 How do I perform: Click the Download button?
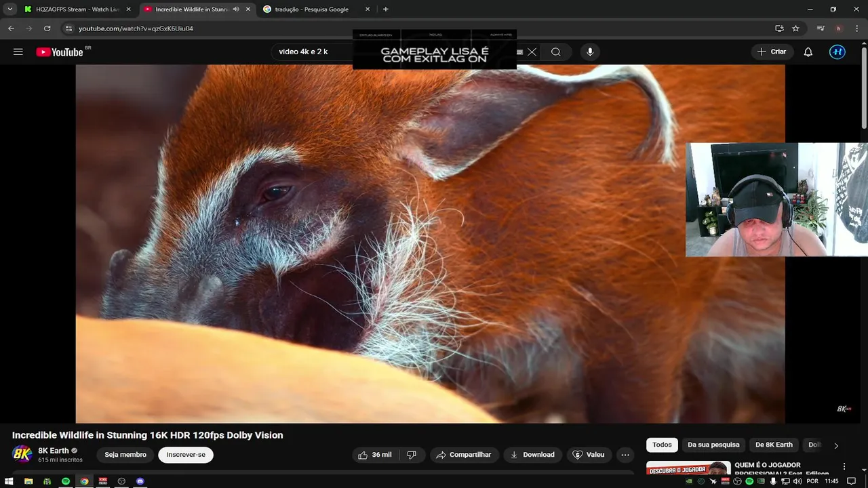[x=532, y=455]
